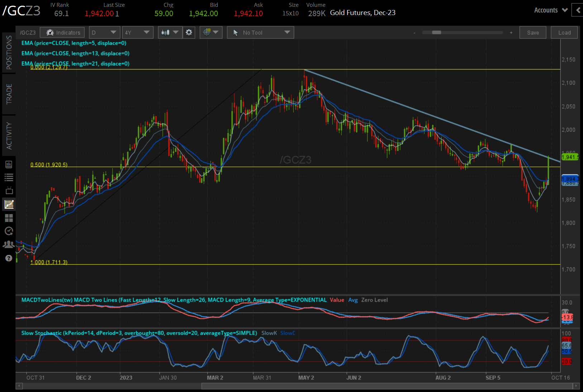
Task: Open the 4Y time range dropdown
Action: tap(138, 32)
